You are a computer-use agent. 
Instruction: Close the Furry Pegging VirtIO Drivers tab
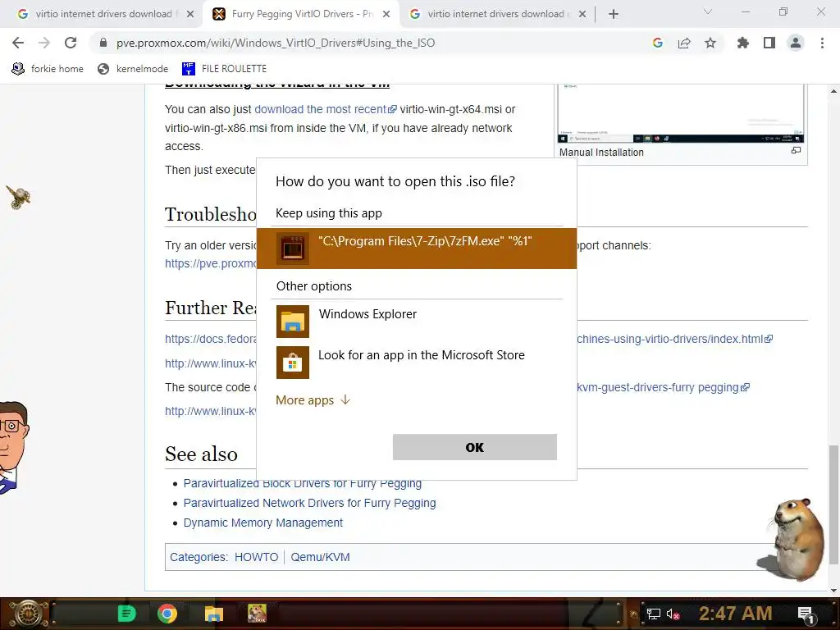coord(386,14)
